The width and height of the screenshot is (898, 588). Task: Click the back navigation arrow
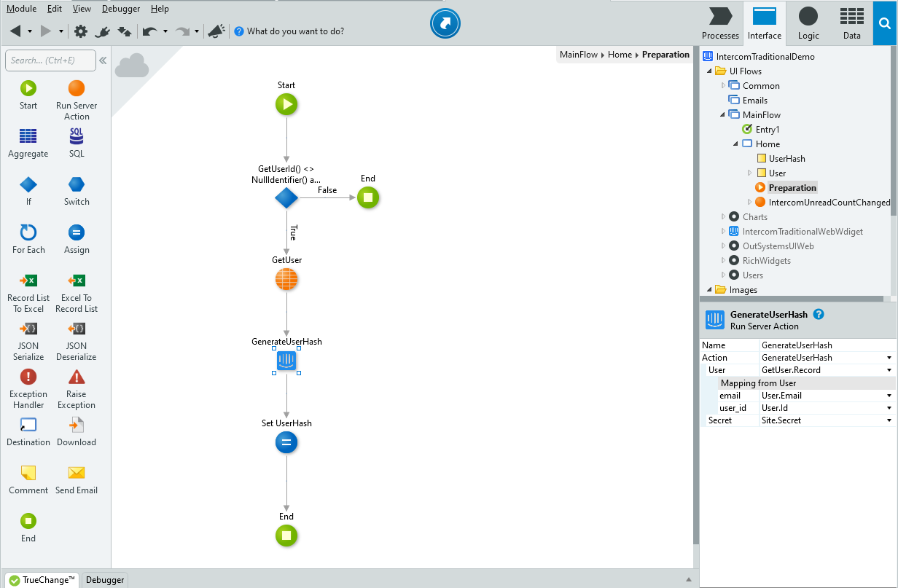click(15, 31)
